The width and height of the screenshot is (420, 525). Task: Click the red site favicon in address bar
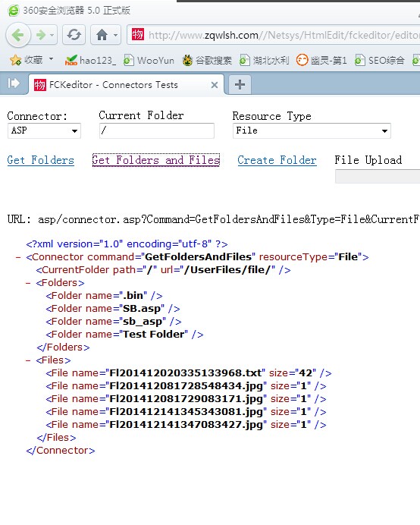(x=137, y=34)
